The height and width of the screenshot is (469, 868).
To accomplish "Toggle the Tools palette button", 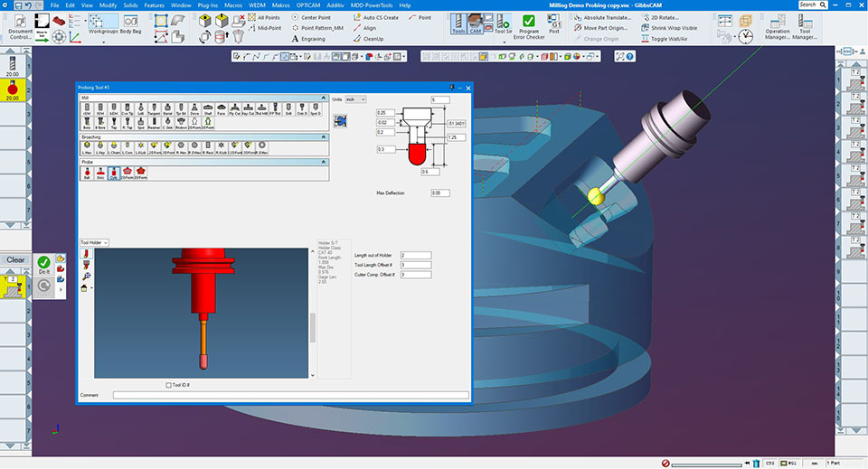I will pyautogui.click(x=461, y=23).
